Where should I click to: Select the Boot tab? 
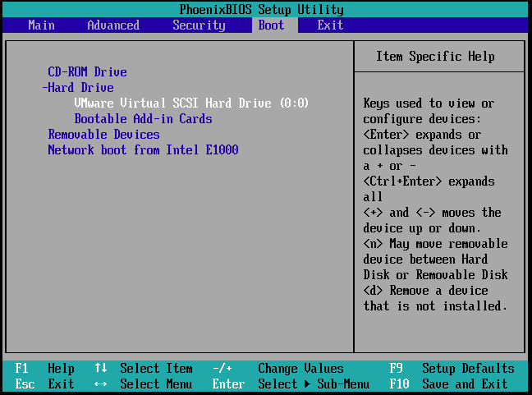pos(271,25)
